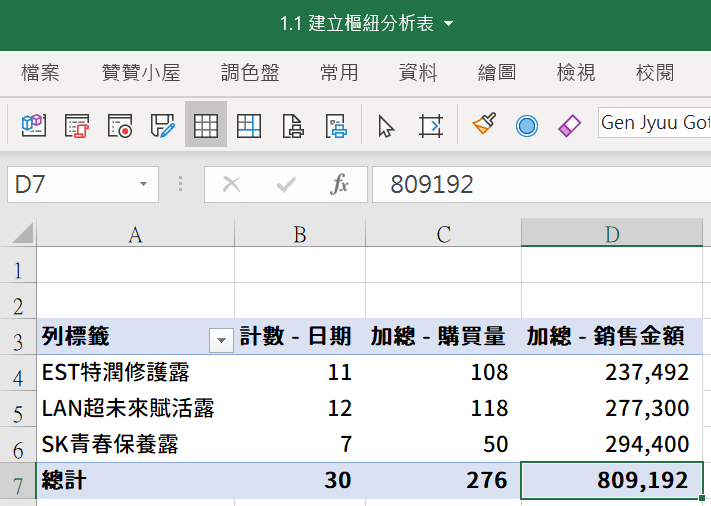This screenshot has width=711, height=506.
Task: Click the save with pencil icon
Action: coord(162,125)
